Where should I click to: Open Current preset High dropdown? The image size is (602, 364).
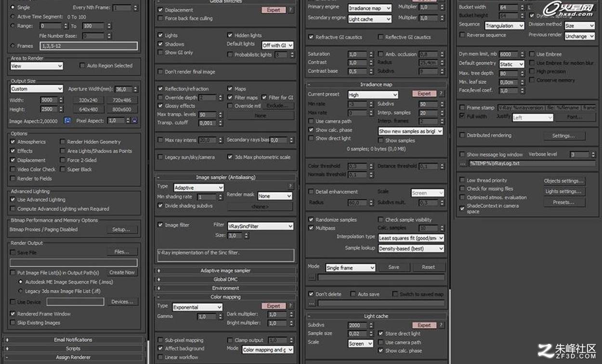click(x=373, y=95)
